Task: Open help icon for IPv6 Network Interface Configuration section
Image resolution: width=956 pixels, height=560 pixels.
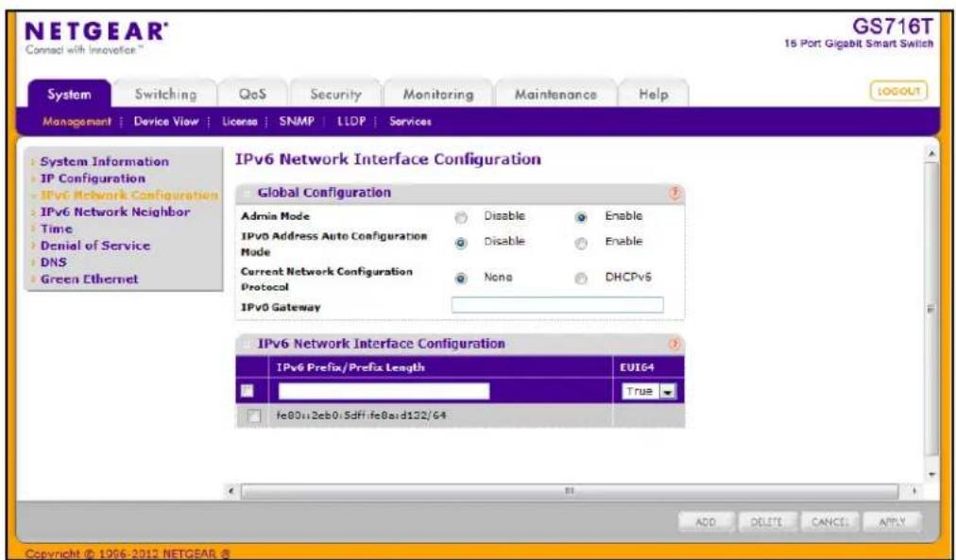Action: [x=674, y=345]
